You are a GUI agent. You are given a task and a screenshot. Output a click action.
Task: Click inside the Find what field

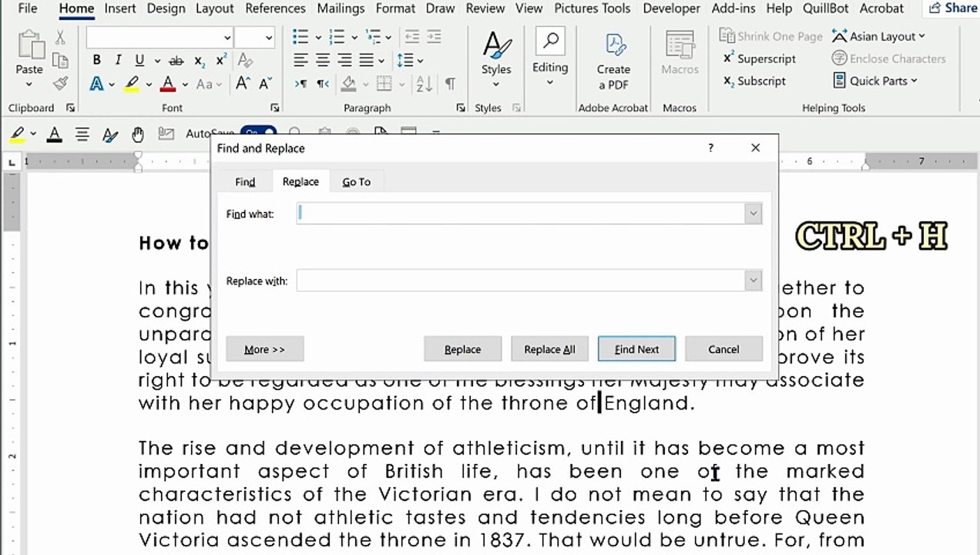pos(521,214)
